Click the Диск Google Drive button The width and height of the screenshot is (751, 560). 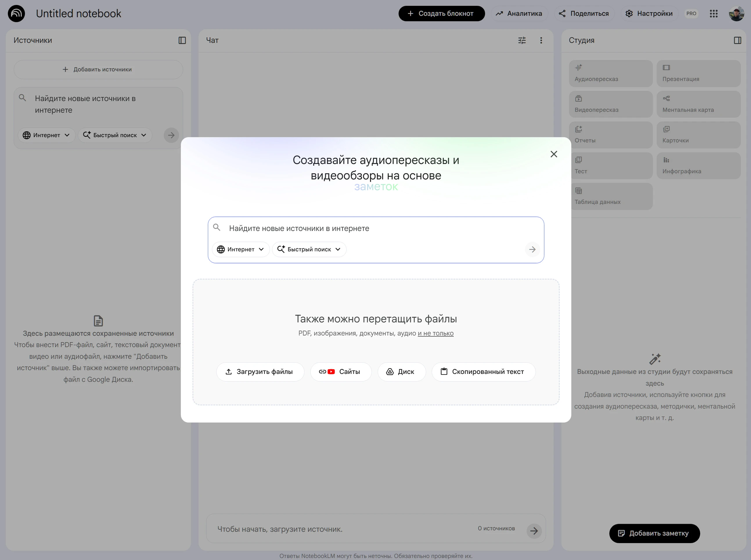pyautogui.click(x=401, y=372)
